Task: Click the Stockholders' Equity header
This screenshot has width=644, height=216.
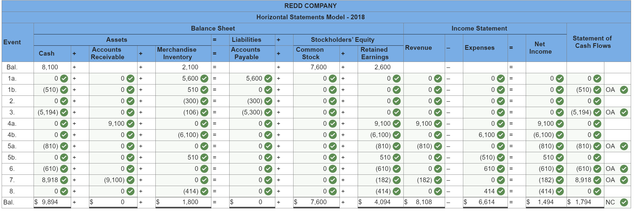Action: (x=343, y=40)
